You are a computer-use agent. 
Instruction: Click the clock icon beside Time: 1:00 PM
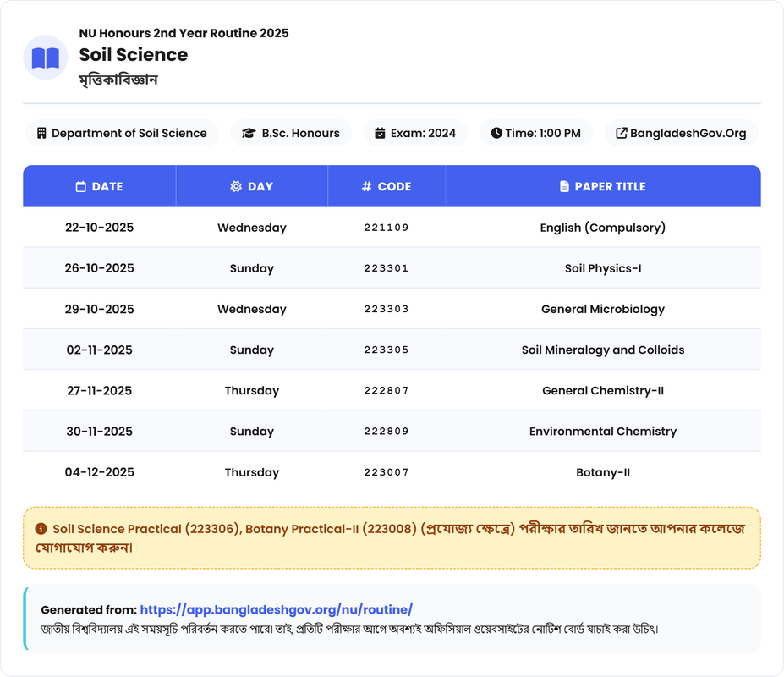click(x=496, y=133)
